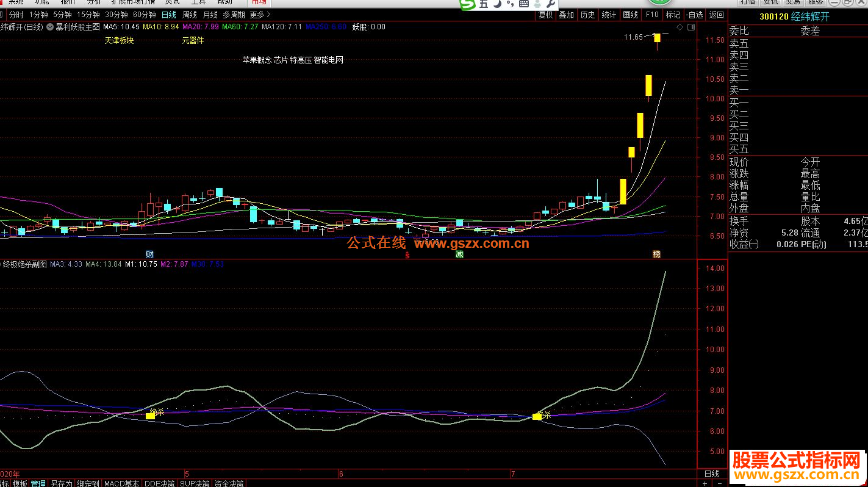Click the 返回 back button
The image size is (868, 487).
pos(717,15)
